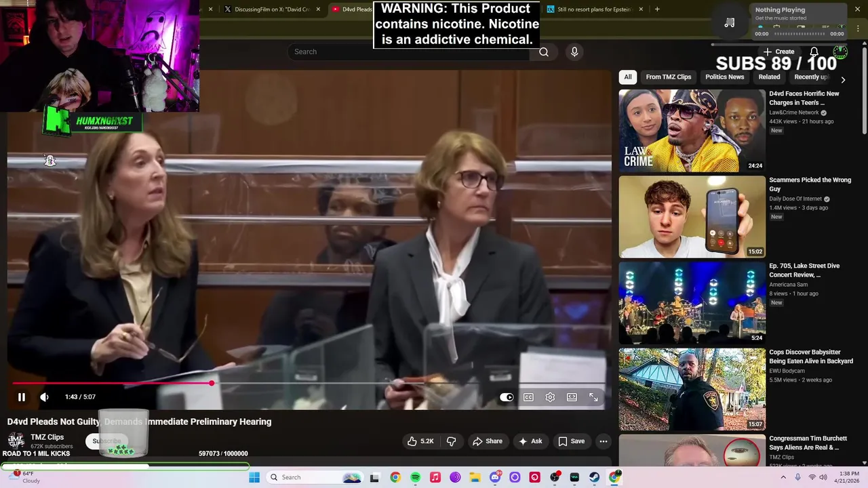Close the Still no resort plans tab
Image resolution: width=868 pixels, height=488 pixels.
pyautogui.click(x=642, y=9)
